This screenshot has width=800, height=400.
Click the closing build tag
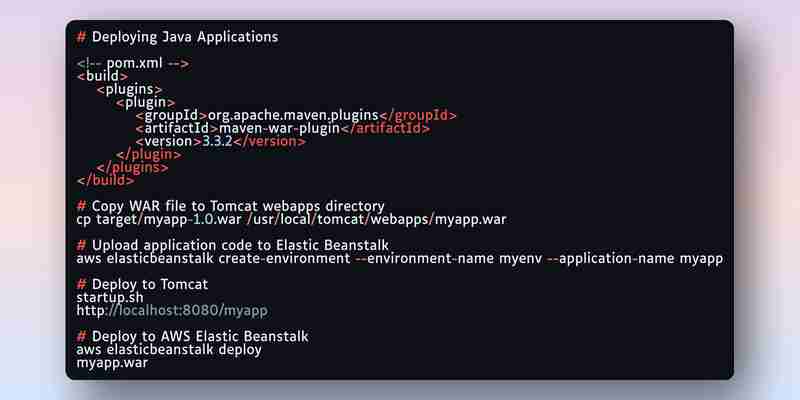pos(106,181)
